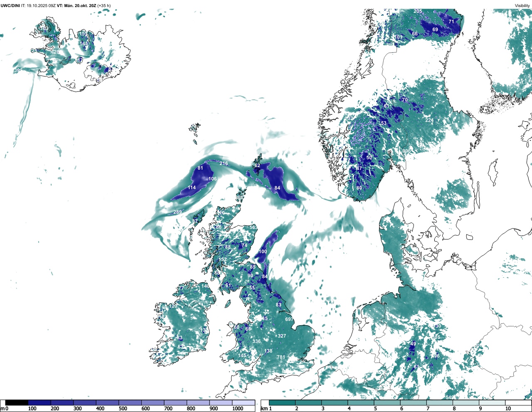Click the '563' visibility value in northeast Scotland
The image size is (532, 412).
click(x=253, y=228)
